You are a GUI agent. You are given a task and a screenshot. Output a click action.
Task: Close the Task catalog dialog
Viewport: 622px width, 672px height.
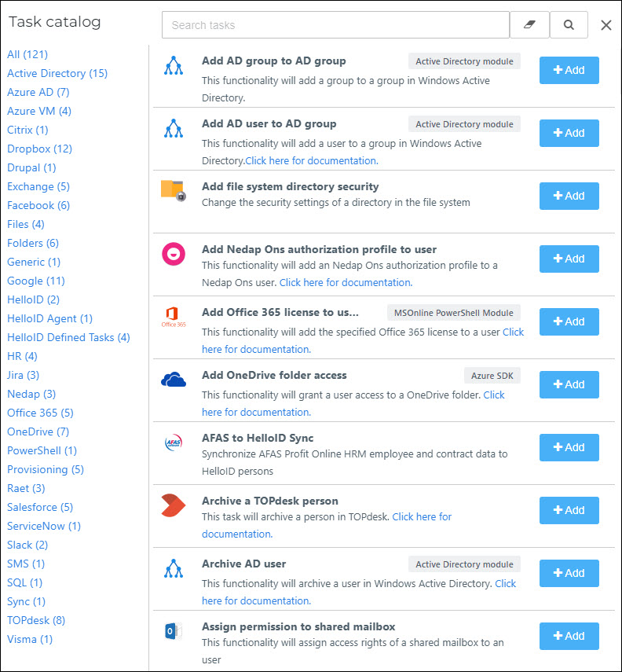pos(606,25)
